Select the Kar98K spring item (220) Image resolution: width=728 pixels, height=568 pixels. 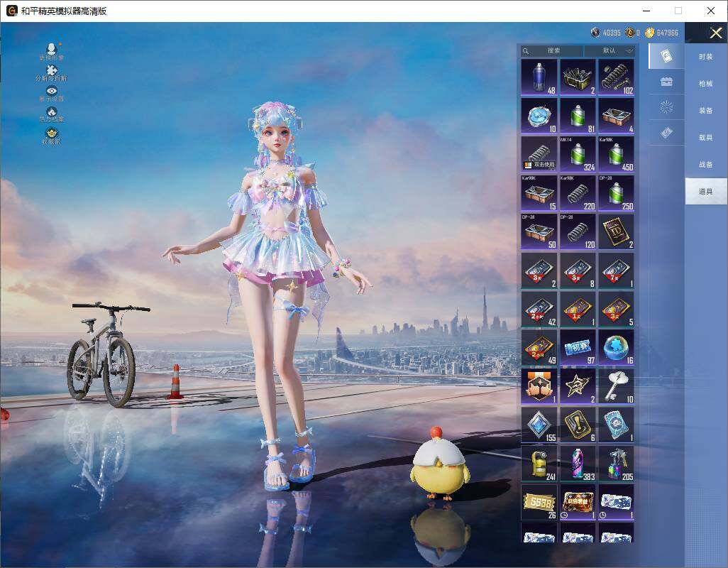point(578,193)
